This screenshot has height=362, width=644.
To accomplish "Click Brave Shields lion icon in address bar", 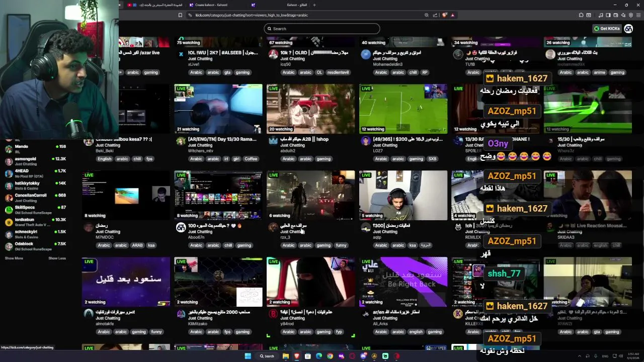I will (x=444, y=15).
